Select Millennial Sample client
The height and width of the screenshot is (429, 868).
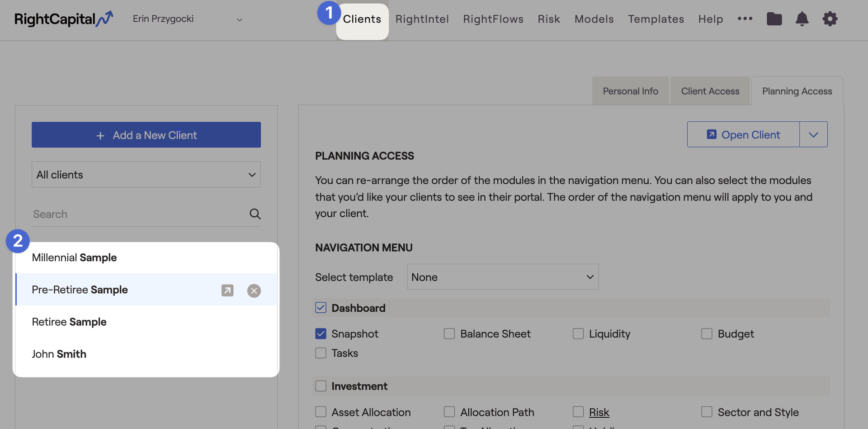146,257
